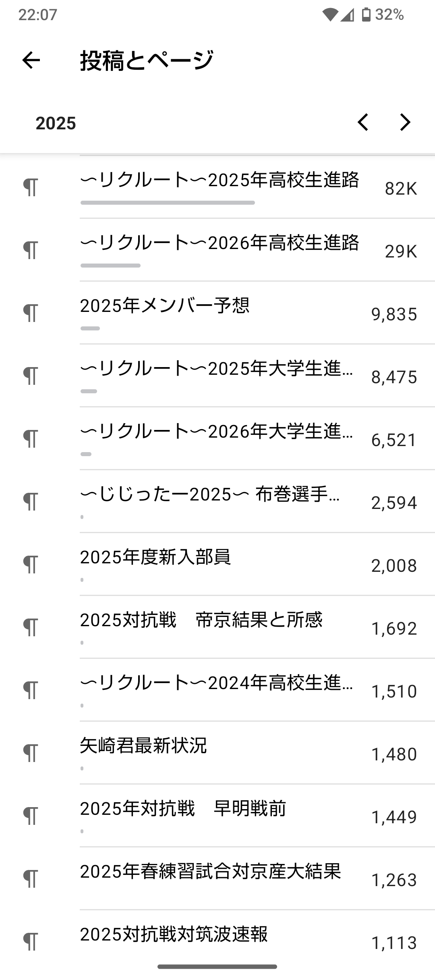Open the 〜リクルート〜2026年大学生進… post
The image size is (435, 980).
[x=217, y=431]
